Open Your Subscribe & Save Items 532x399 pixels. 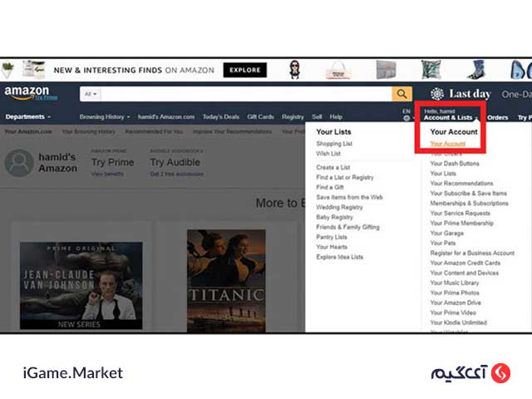[468, 193]
